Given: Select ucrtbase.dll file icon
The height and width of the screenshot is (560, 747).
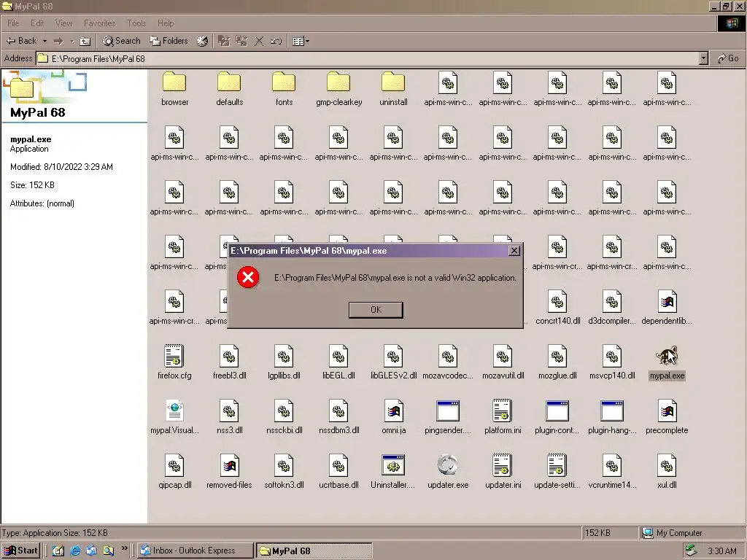Looking at the screenshot, I should point(338,465).
